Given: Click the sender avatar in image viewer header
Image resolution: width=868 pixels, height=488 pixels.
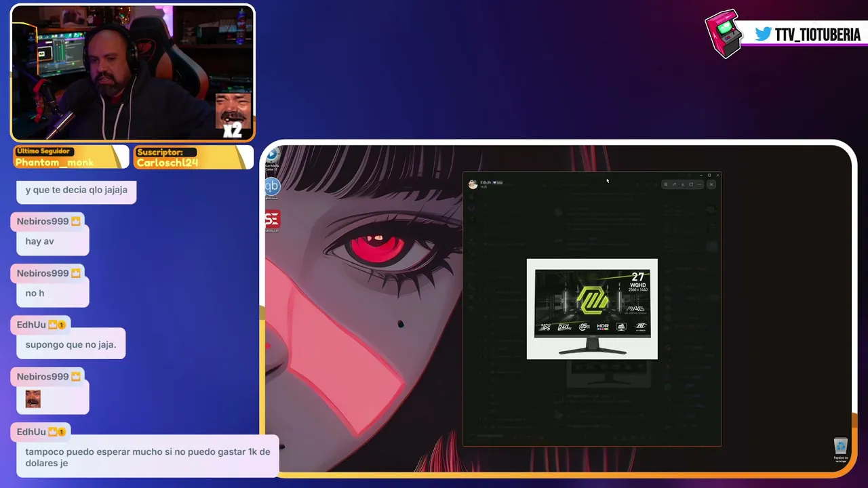Looking at the screenshot, I should point(473,184).
